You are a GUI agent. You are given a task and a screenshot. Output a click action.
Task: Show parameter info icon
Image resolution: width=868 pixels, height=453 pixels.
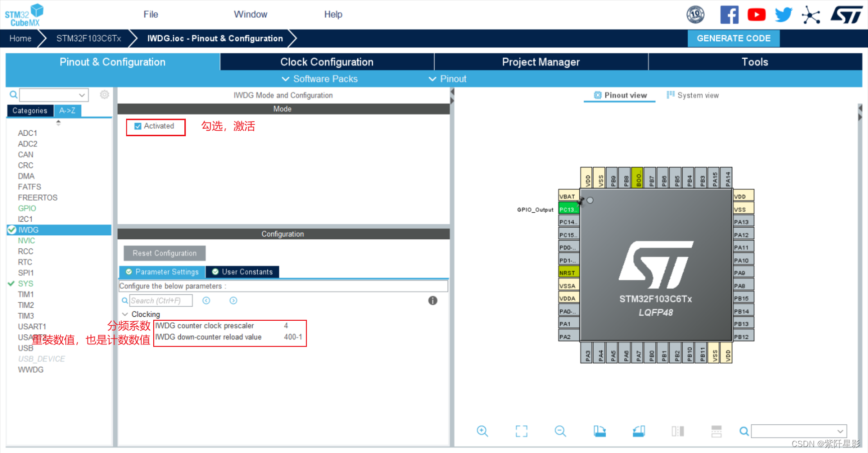[432, 301]
